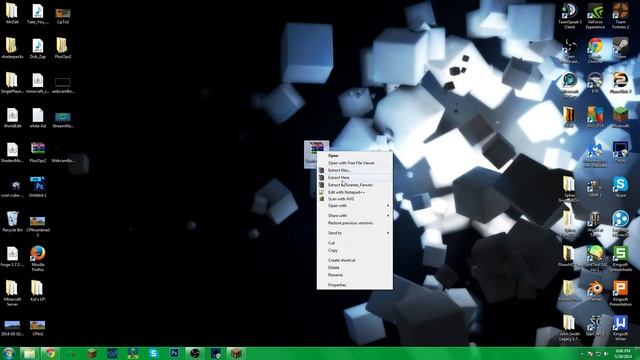Open Skype from the taskbar
640x360 pixels.
153,353
